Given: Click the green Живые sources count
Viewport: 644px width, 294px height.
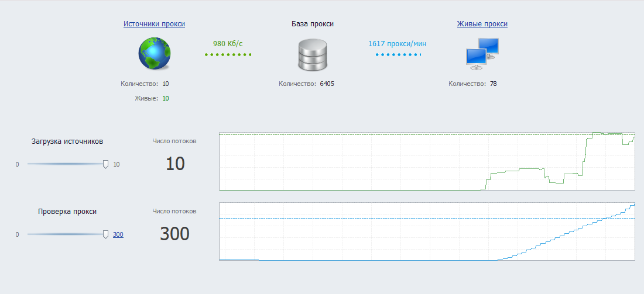Looking at the screenshot, I should click(x=166, y=98).
